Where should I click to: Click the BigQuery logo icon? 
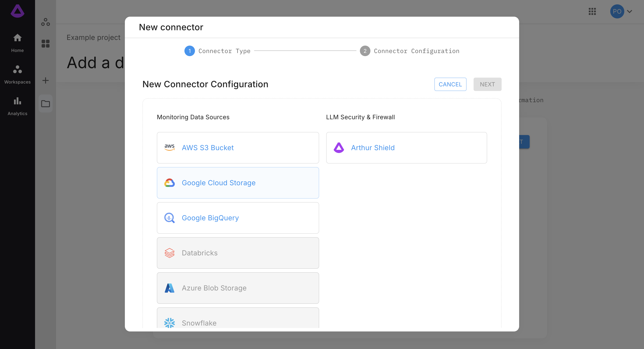pyautogui.click(x=170, y=218)
